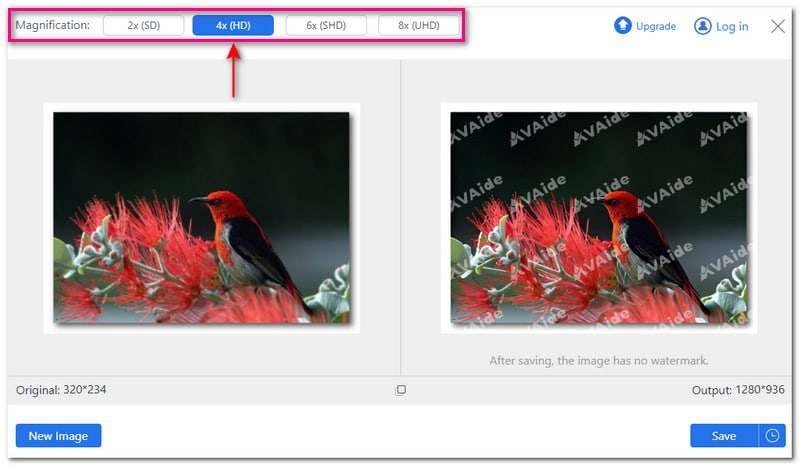Click the Output: 1280*936 size text

(737, 390)
